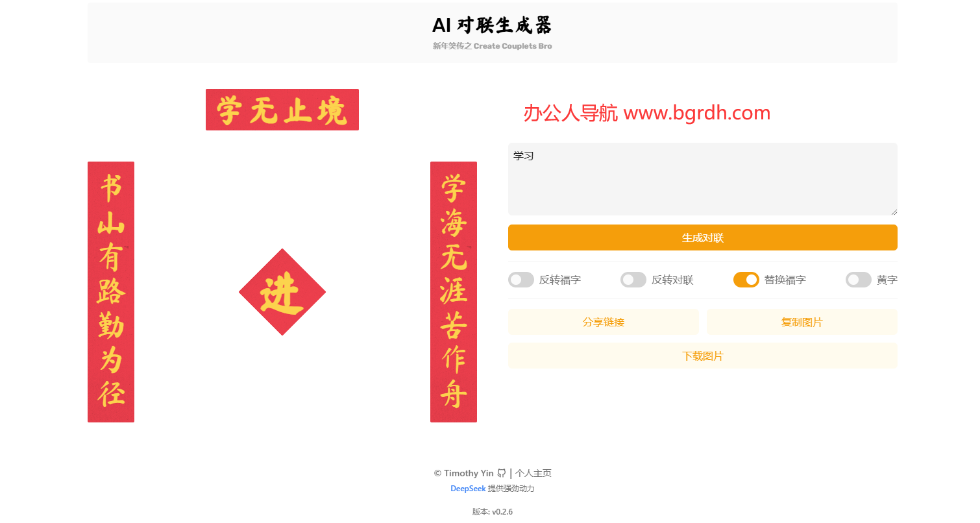Image resolution: width=980 pixels, height=523 pixels.
Task: Enable the 反转对联 toggle
Action: (633, 280)
